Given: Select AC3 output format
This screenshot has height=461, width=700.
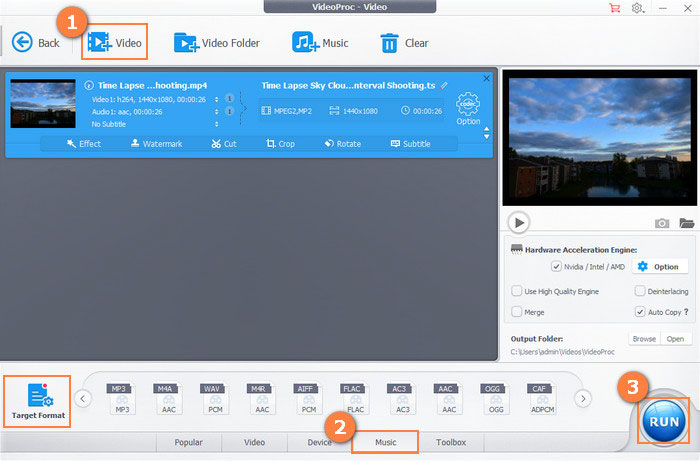Looking at the screenshot, I should 401,398.
